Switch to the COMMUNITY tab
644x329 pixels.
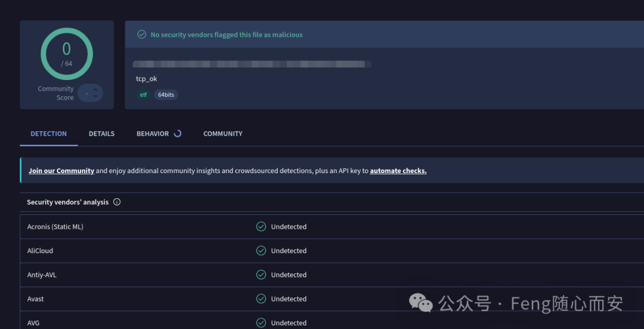(222, 134)
